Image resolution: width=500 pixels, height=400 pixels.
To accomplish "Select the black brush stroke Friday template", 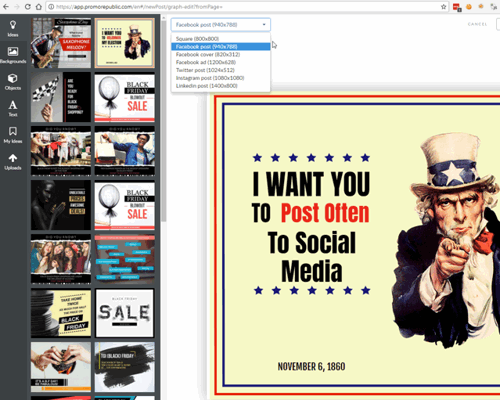I will 125,367.
